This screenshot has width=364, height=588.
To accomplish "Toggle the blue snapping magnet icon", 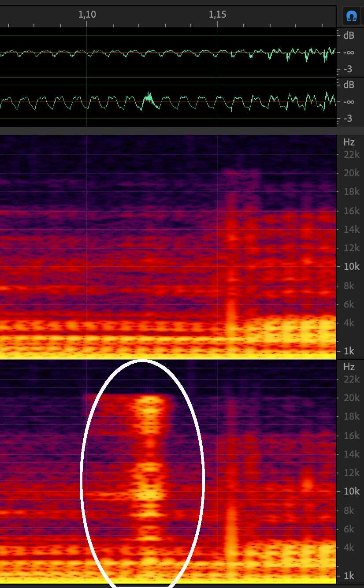I will pos(351,17).
